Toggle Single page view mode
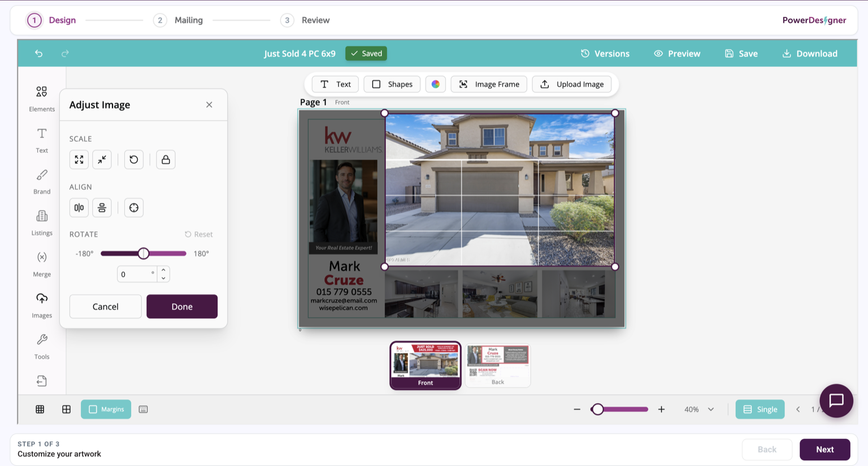This screenshot has width=868, height=466. click(x=760, y=409)
